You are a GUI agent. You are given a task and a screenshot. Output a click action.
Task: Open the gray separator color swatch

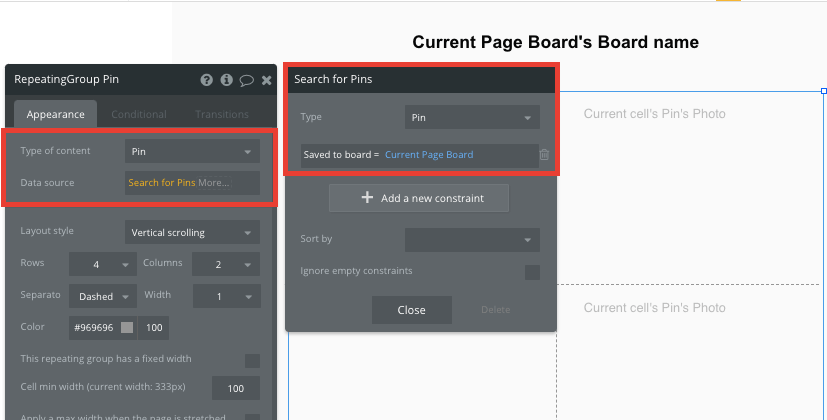coord(127,328)
